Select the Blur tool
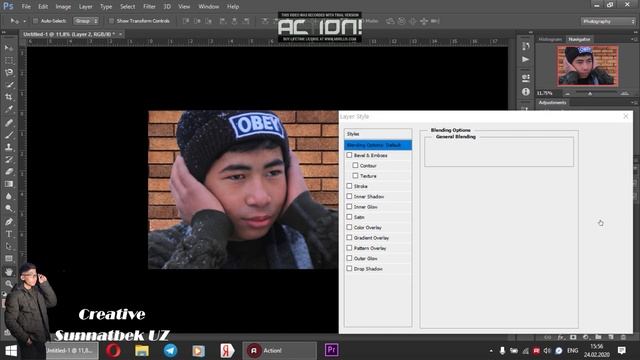The height and width of the screenshot is (360, 640). point(9,196)
